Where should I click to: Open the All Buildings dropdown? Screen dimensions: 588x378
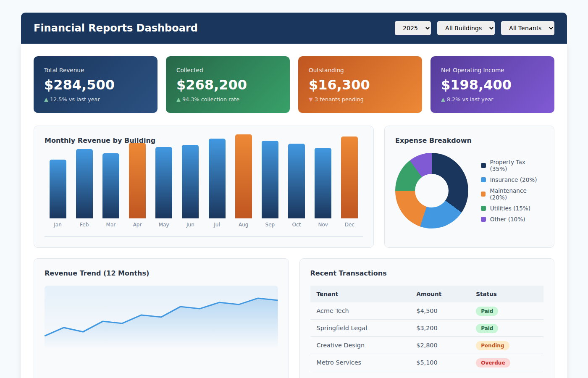pyautogui.click(x=466, y=28)
